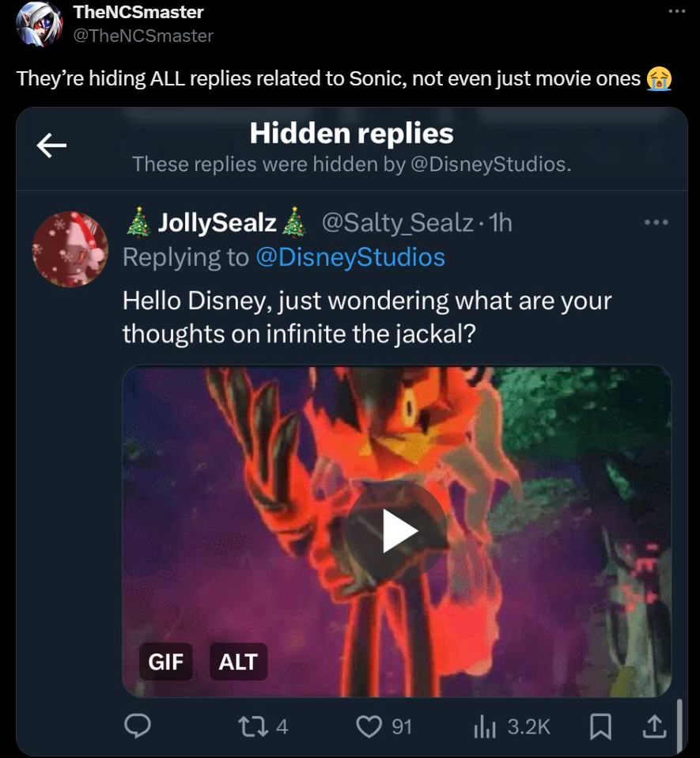
Task: Click the GIF badge on the media
Action: tap(165, 661)
